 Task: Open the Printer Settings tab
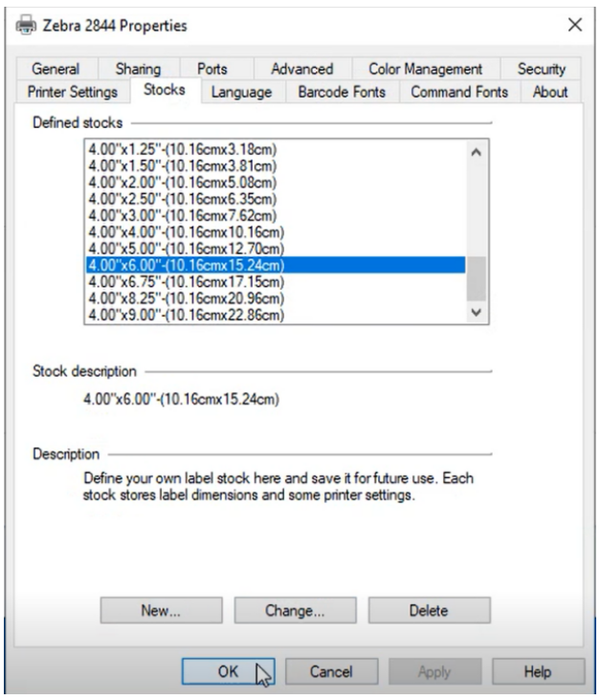pos(73,92)
